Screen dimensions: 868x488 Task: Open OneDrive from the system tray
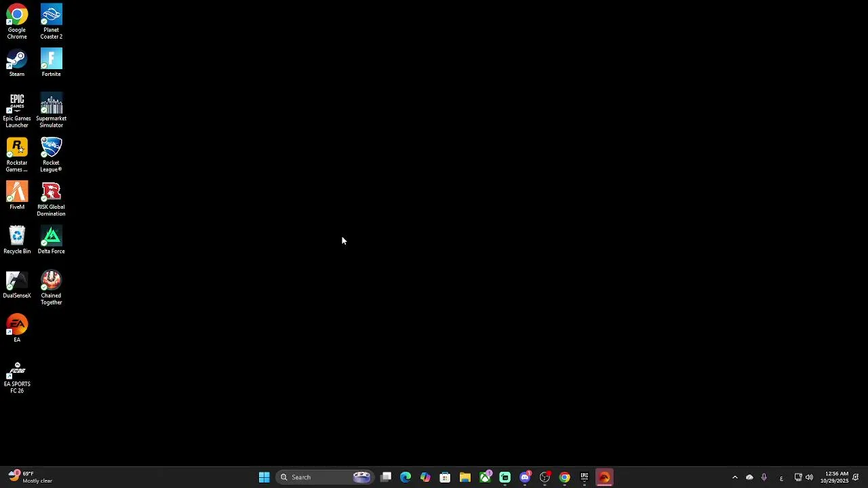click(x=749, y=477)
